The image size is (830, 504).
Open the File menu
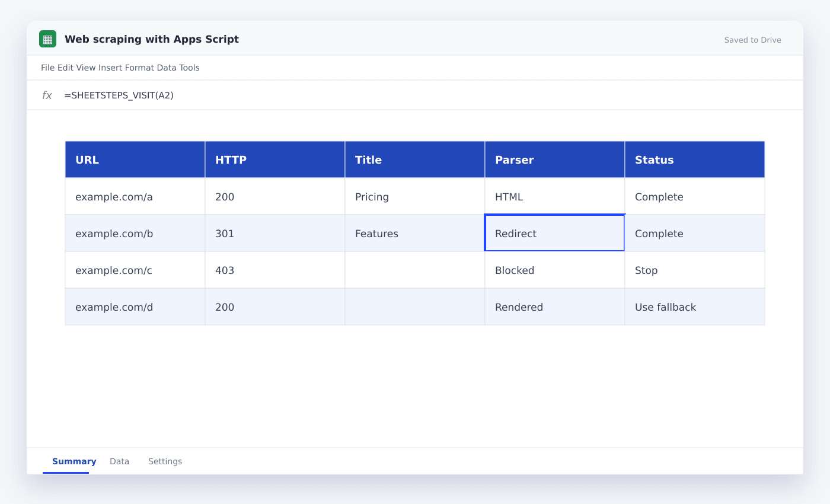pyautogui.click(x=47, y=68)
